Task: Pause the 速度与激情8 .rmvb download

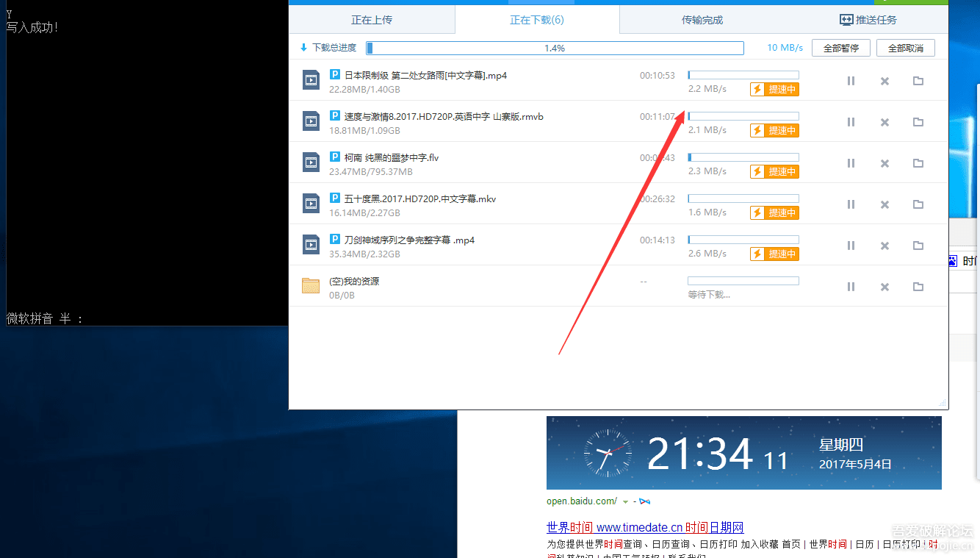Action: point(851,122)
